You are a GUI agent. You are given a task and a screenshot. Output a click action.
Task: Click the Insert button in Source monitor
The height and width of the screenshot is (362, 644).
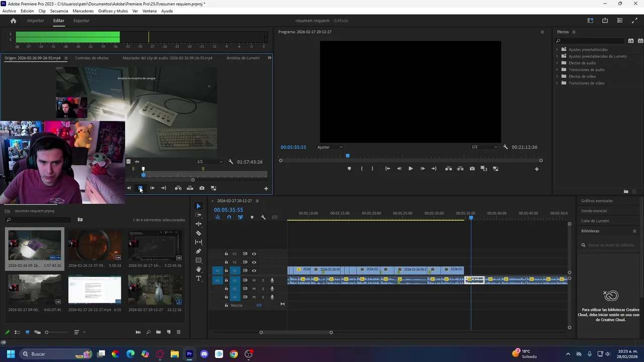(178, 188)
